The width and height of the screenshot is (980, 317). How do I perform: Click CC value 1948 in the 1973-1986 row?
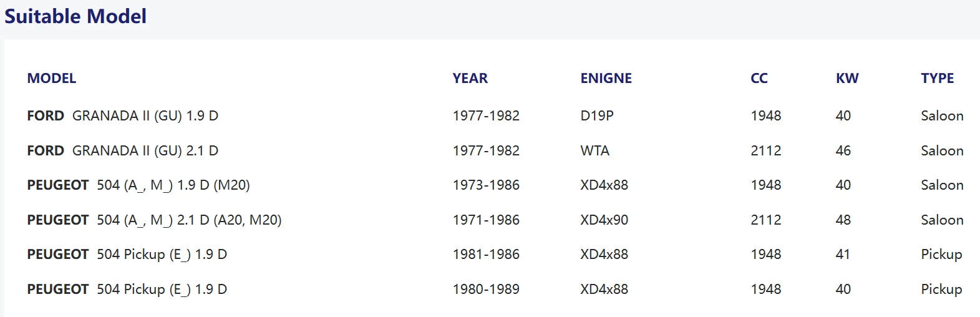tap(766, 185)
